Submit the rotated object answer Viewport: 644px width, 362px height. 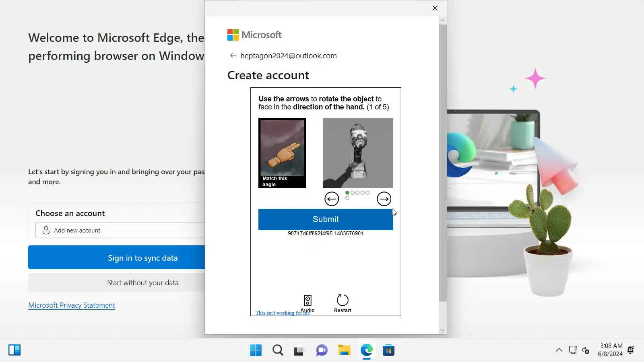coord(326,219)
